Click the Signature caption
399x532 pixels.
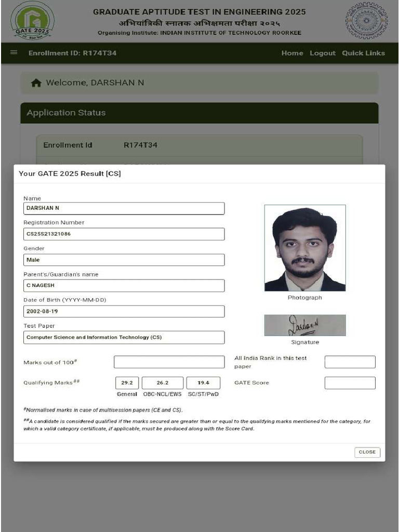click(305, 342)
